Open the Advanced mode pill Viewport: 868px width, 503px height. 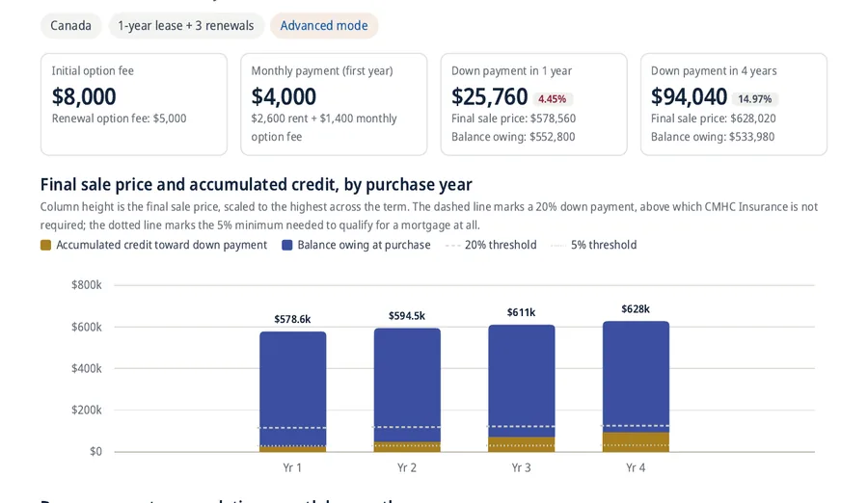click(x=324, y=25)
